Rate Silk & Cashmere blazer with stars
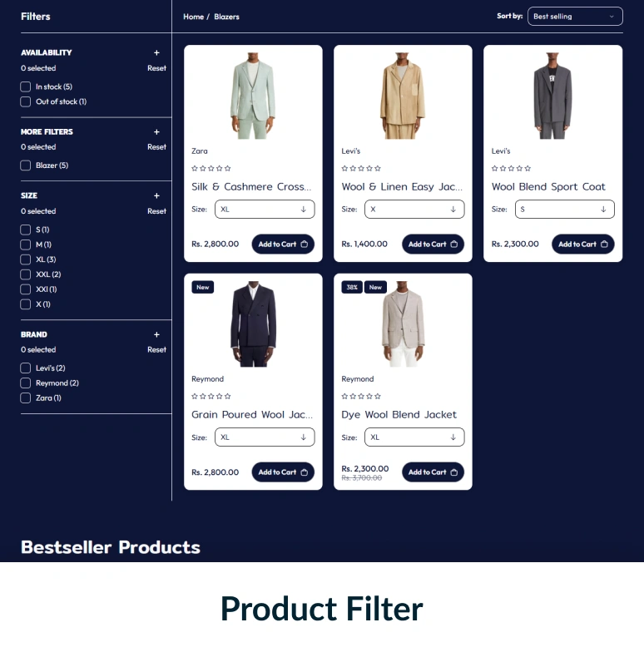The height and width of the screenshot is (652, 644). point(211,168)
